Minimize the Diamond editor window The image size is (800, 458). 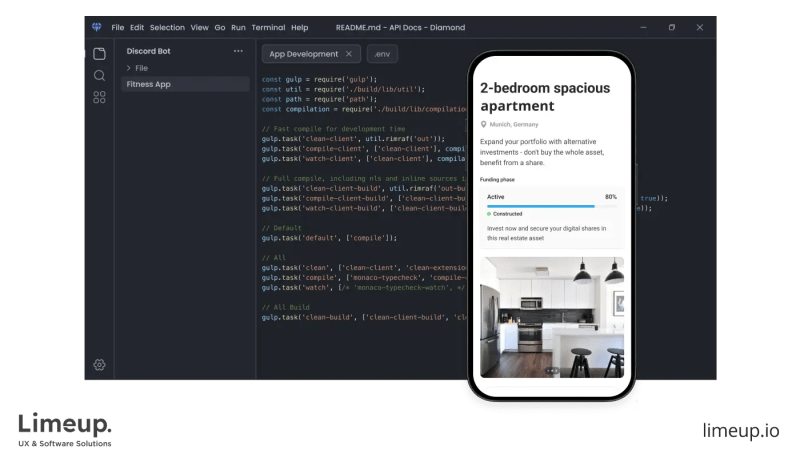click(x=643, y=28)
